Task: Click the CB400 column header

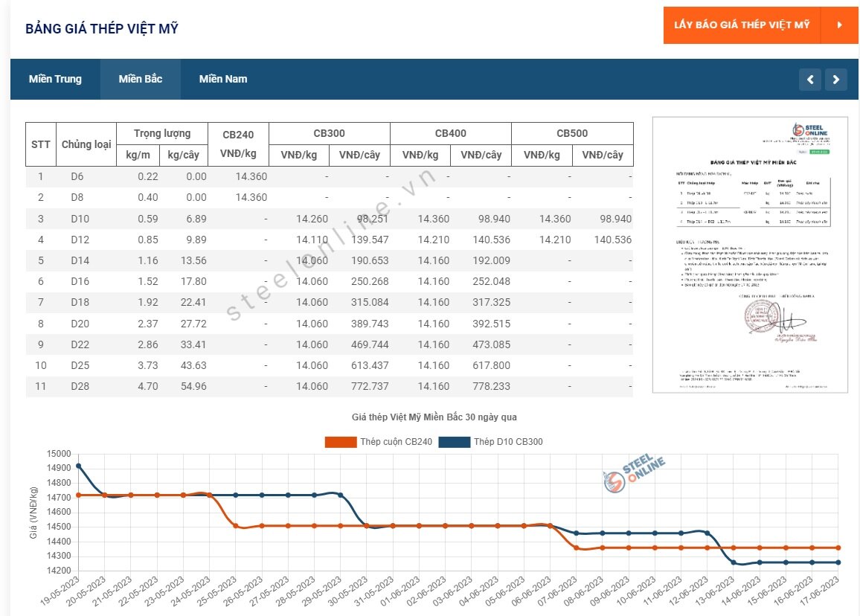Action: (x=450, y=133)
